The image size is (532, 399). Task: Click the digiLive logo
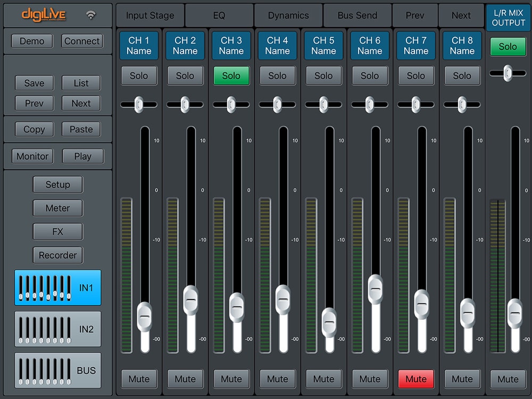(44, 15)
